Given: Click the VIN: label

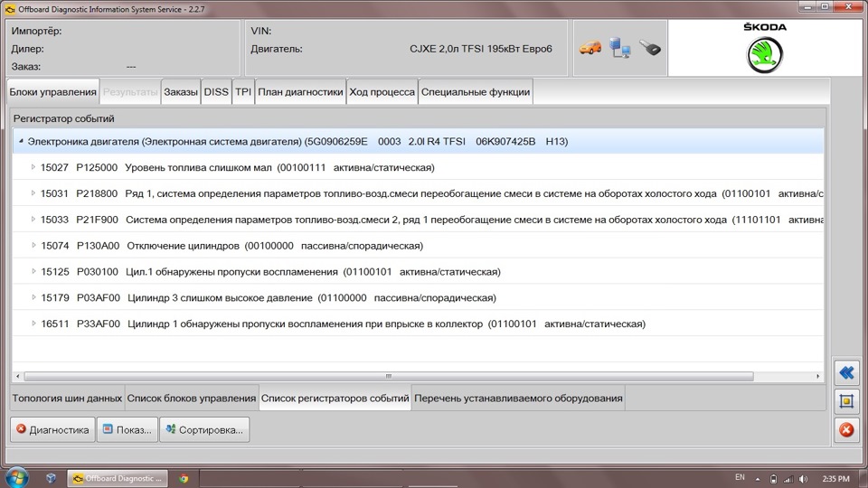Looking at the screenshot, I should (x=260, y=31).
